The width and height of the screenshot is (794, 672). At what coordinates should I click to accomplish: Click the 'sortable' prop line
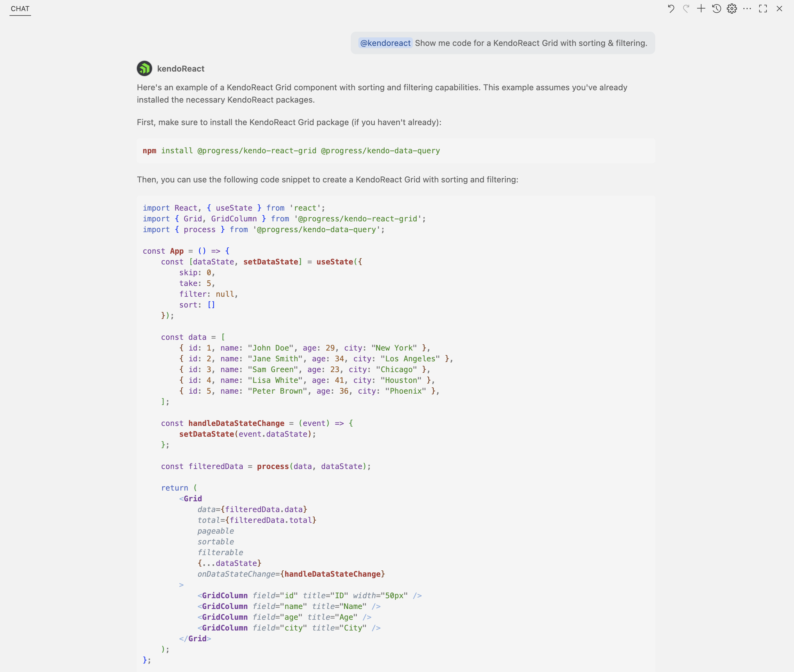pyautogui.click(x=216, y=542)
